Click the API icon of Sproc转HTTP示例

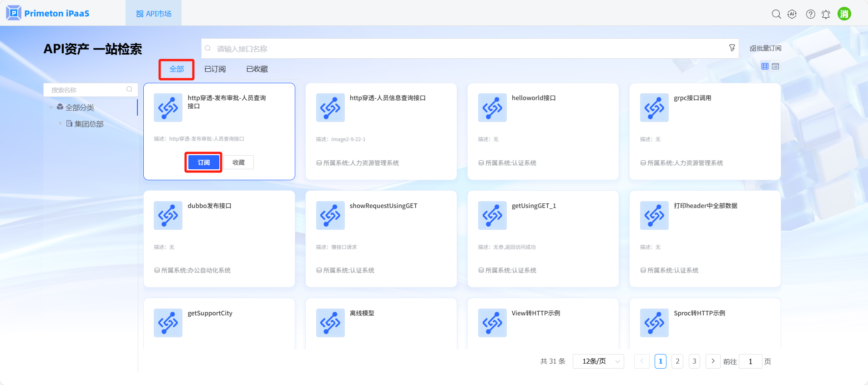(x=654, y=323)
